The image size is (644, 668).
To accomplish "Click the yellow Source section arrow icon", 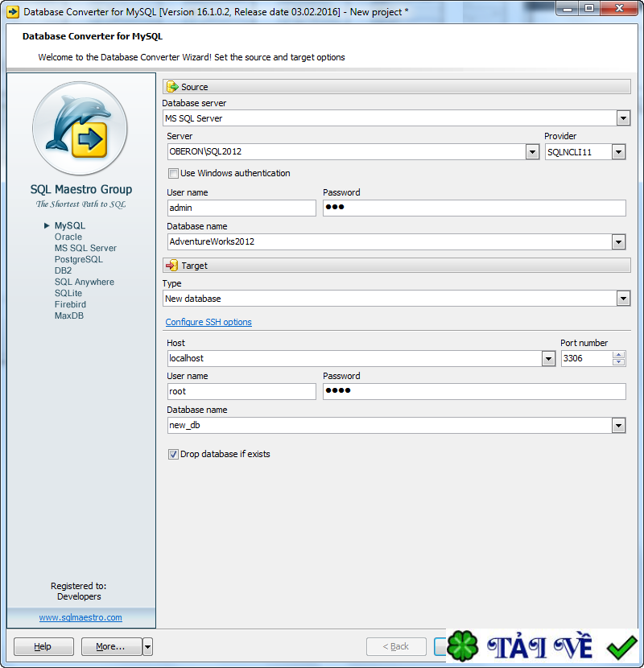I will [x=173, y=87].
